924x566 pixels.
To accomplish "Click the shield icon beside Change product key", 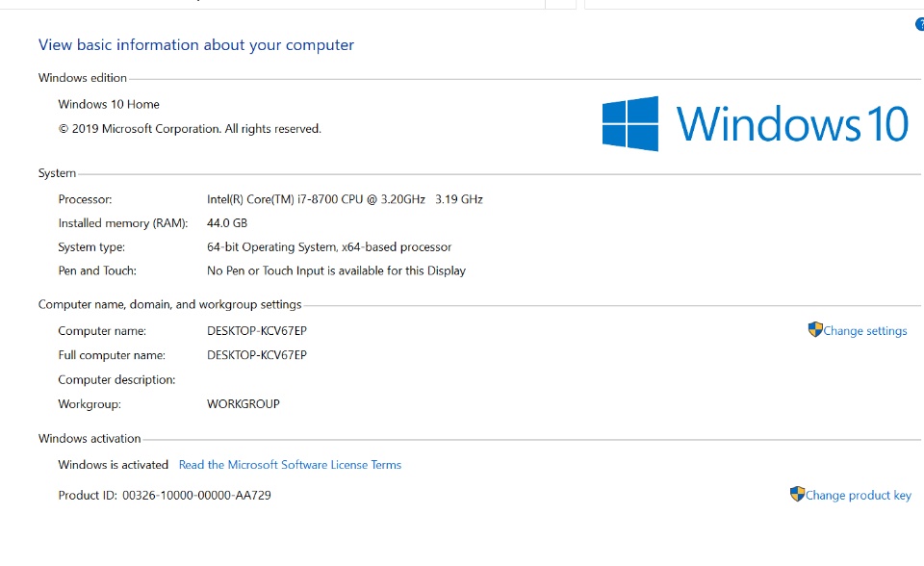I will [x=797, y=494].
